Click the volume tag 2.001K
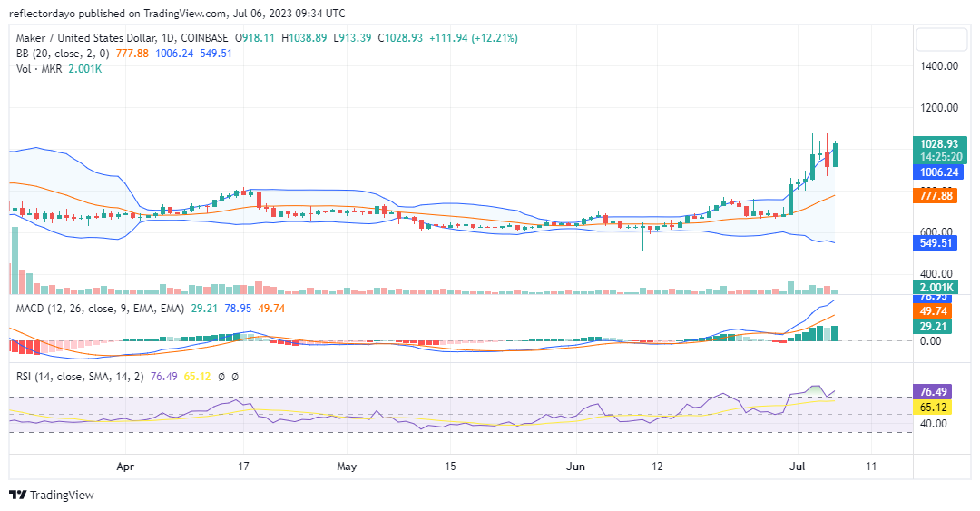The image size is (980, 511). [936, 288]
